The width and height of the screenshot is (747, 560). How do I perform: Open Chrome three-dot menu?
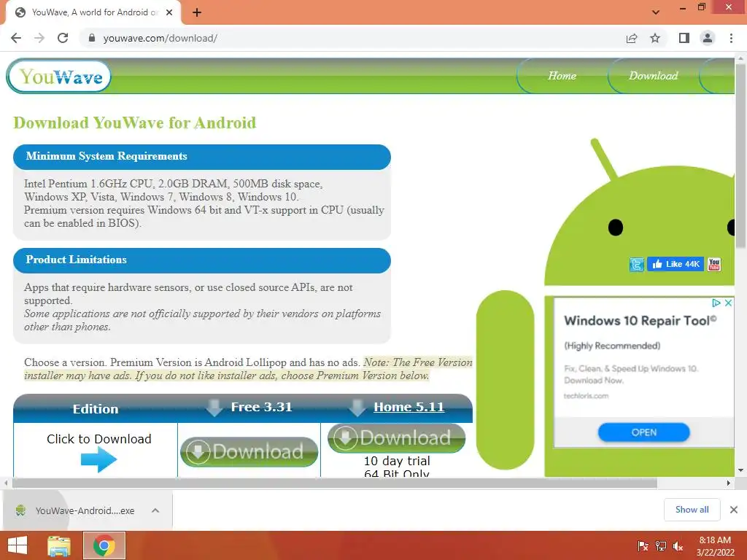click(x=731, y=38)
